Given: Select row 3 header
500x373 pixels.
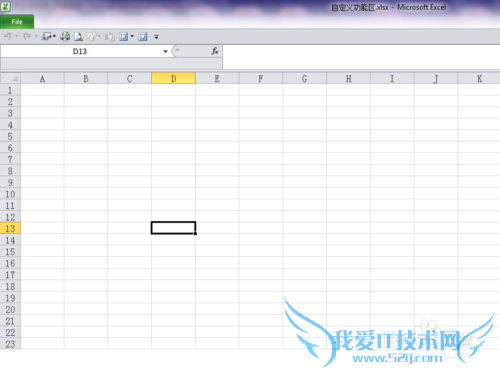Looking at the screenshot, I should (x=10, y=113).
